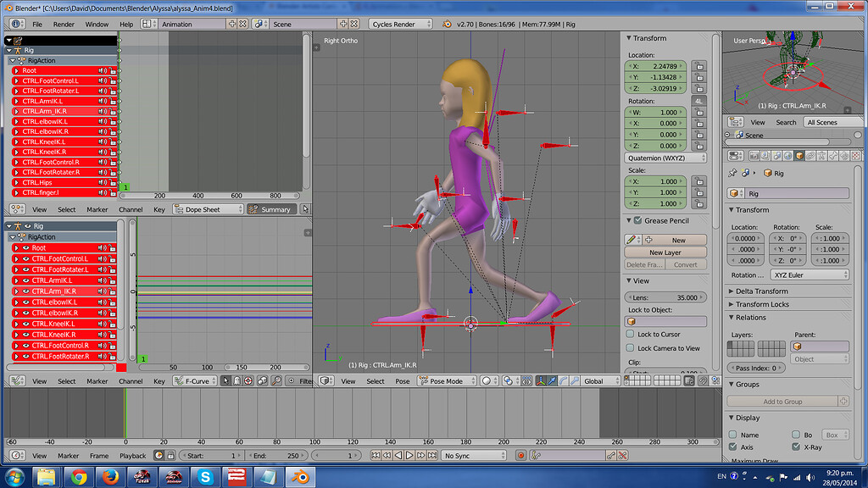Insert keyframes with key icon
This screenshot has height=488, width=868.
click(611, 455)
